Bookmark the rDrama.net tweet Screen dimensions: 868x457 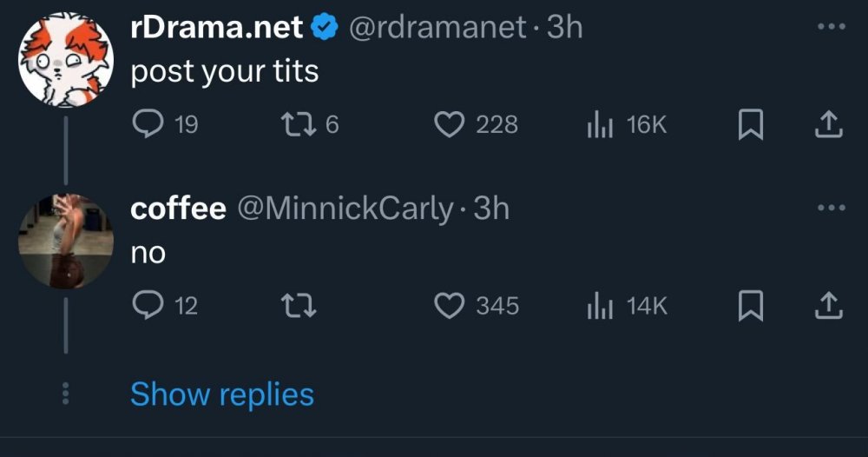point(748,126)
